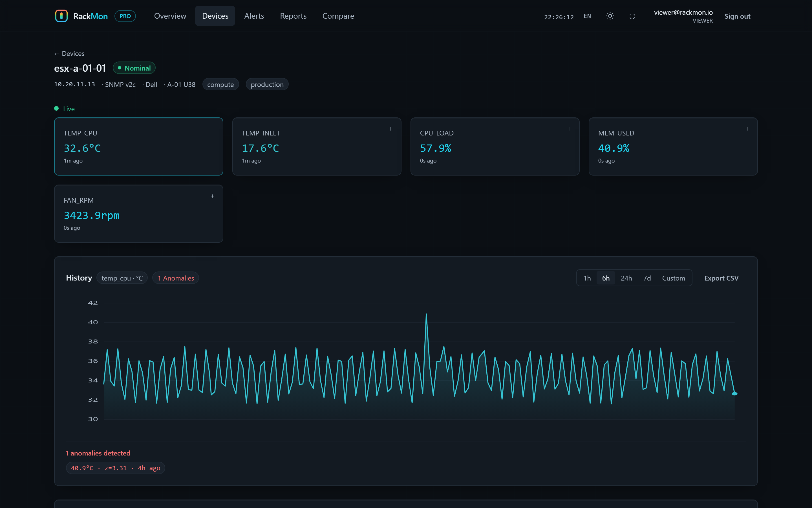Click the viewer@rackmon.io account label
Image resolution: width=812 pixels, height=508 pixels.
point(683,12)
